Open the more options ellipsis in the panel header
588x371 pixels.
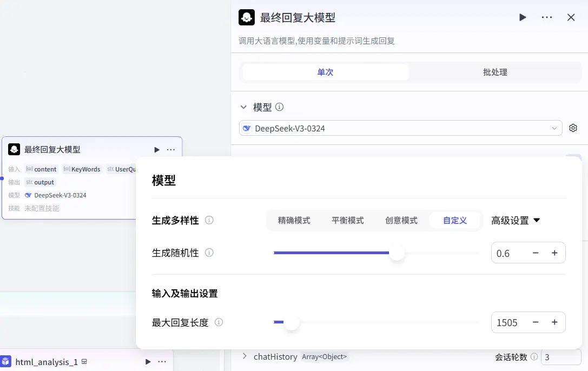click(546, 17)
